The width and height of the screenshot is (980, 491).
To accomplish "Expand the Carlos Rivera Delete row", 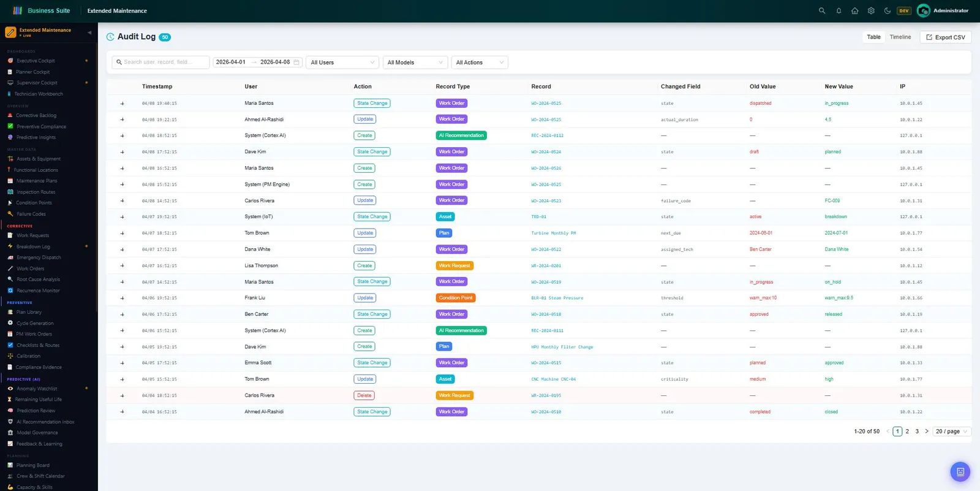I will [122, 395].
